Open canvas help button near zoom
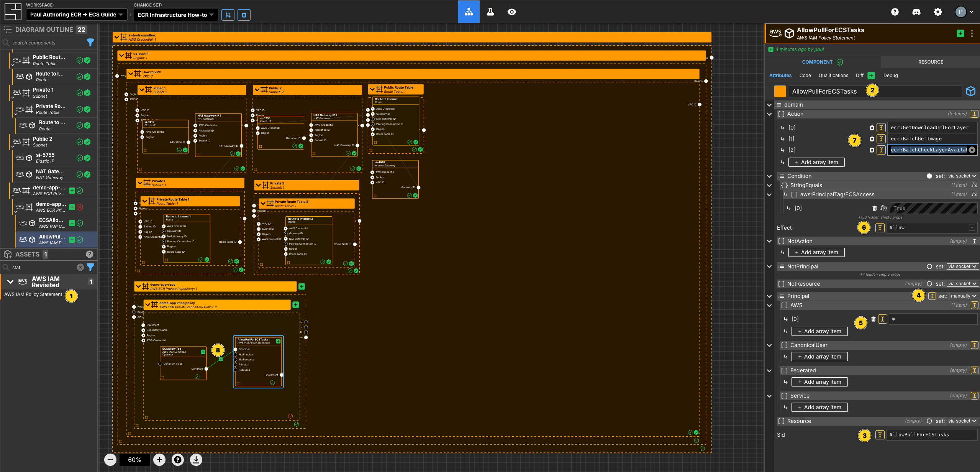This screenshot has width=980, height=472. [178, 460]
